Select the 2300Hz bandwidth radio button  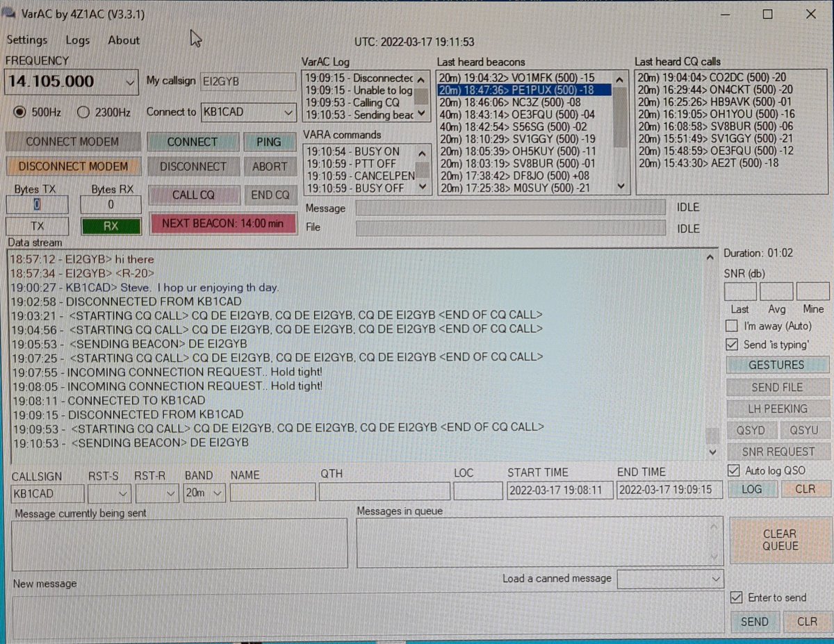83,112
